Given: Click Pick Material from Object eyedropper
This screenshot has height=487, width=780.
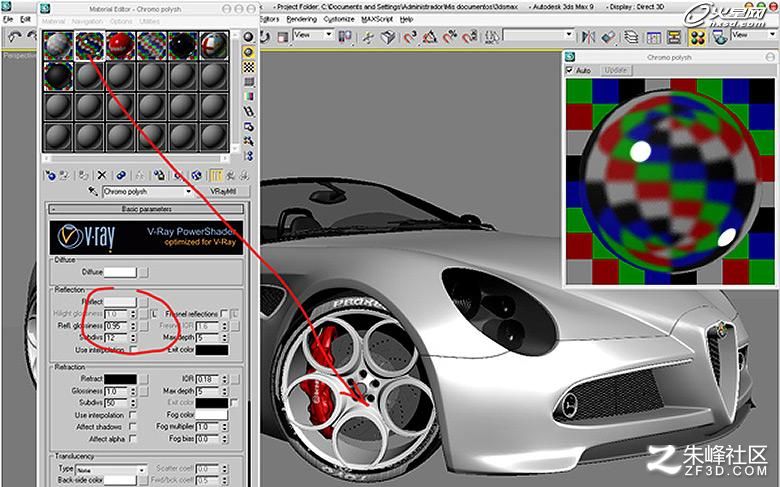Looking at the screenshot, I should (x=93, y=191).
